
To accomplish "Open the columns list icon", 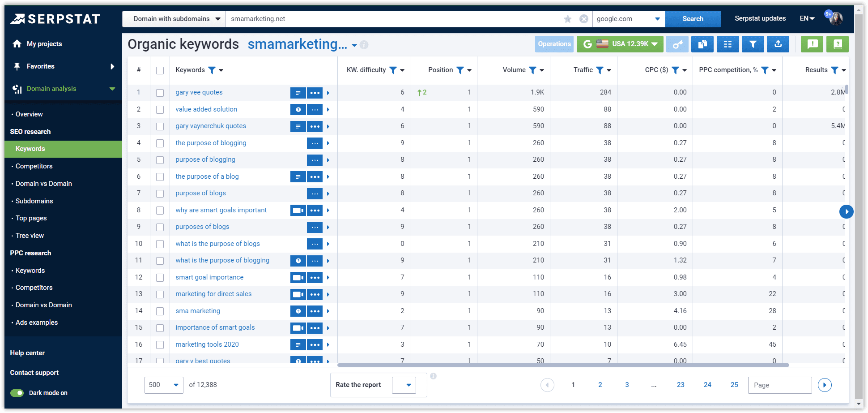I will [728, 44].
